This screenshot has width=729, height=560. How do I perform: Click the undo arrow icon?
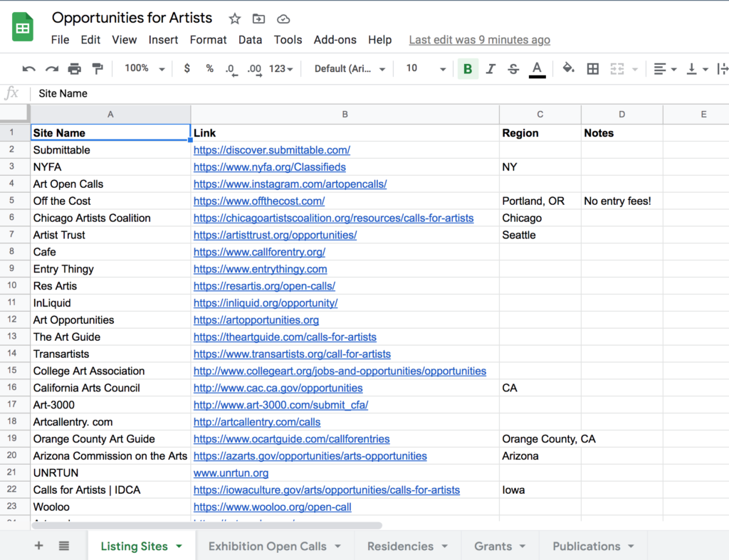pyautogui.click(x=28, y=69)
